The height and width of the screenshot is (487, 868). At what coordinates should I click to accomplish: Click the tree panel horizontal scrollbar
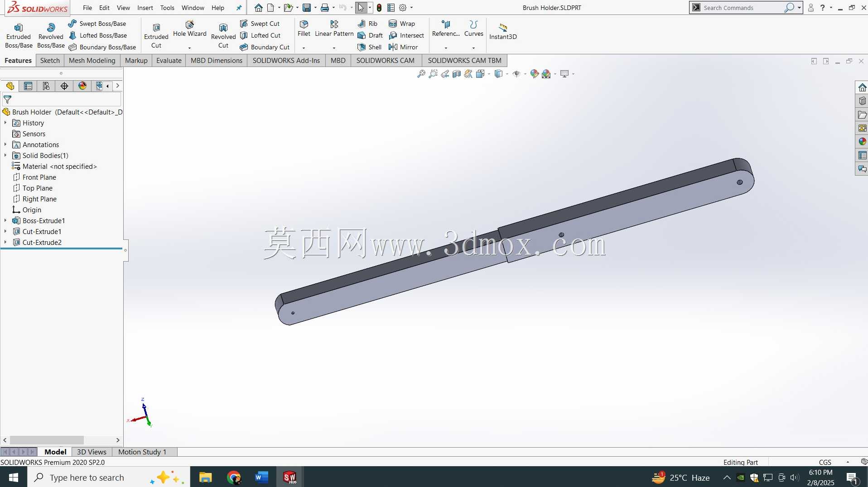point(47,440)
